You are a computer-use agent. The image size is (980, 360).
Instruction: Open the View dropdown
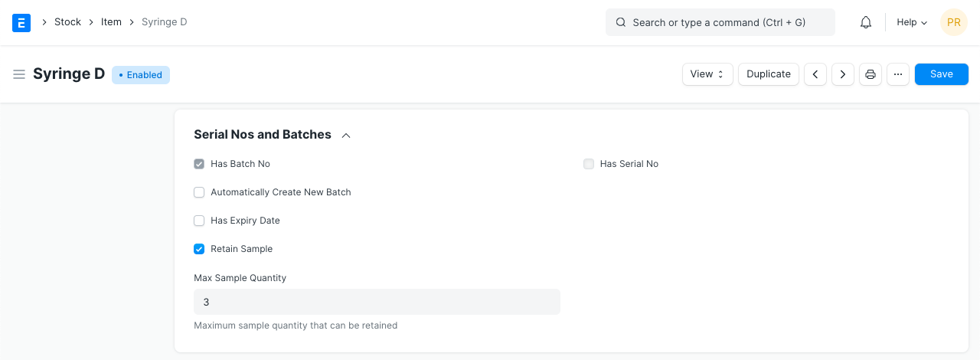[x=707, y=74]
